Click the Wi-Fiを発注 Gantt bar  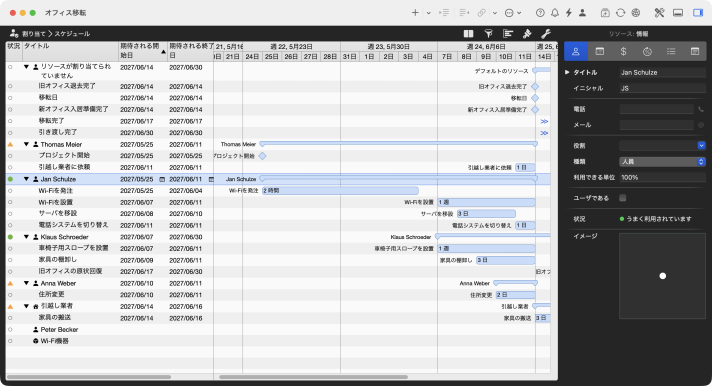(340, 191)
